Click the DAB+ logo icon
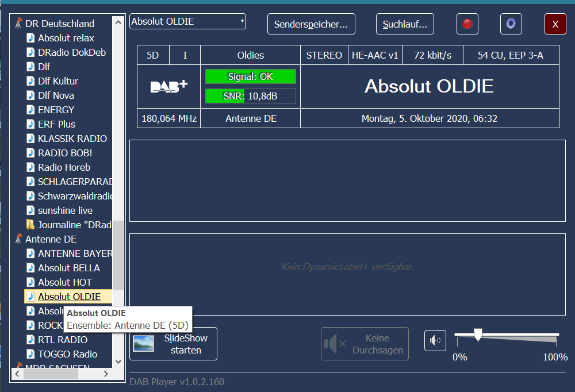 click(x=168, y=86)
